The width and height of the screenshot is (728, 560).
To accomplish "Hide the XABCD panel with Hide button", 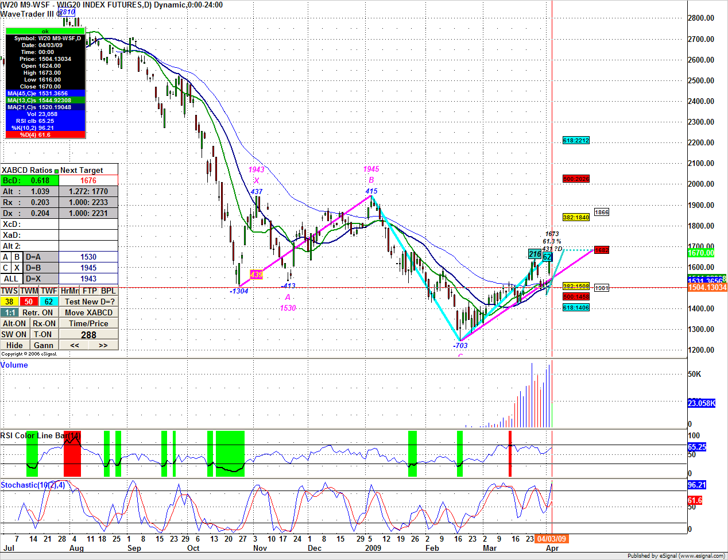I will point(15,345).
